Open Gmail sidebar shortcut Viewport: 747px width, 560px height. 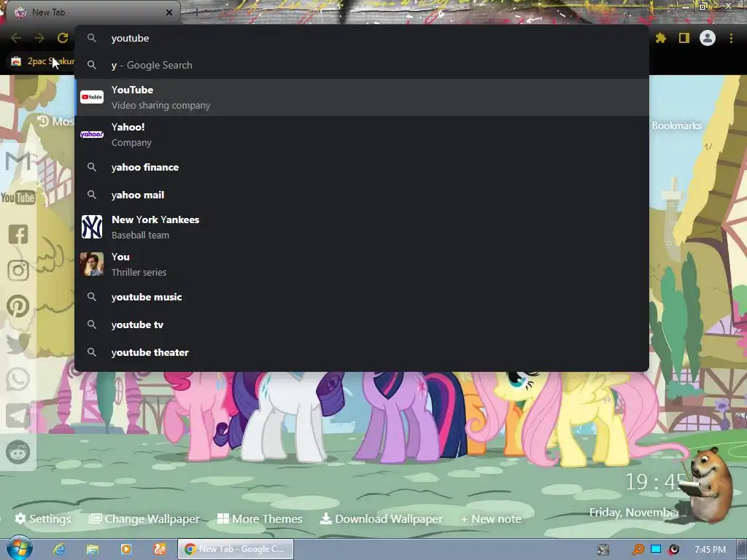(18, 161)
